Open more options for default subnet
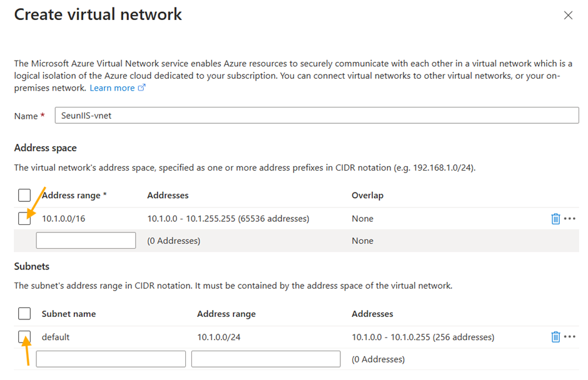 point(569,337)
